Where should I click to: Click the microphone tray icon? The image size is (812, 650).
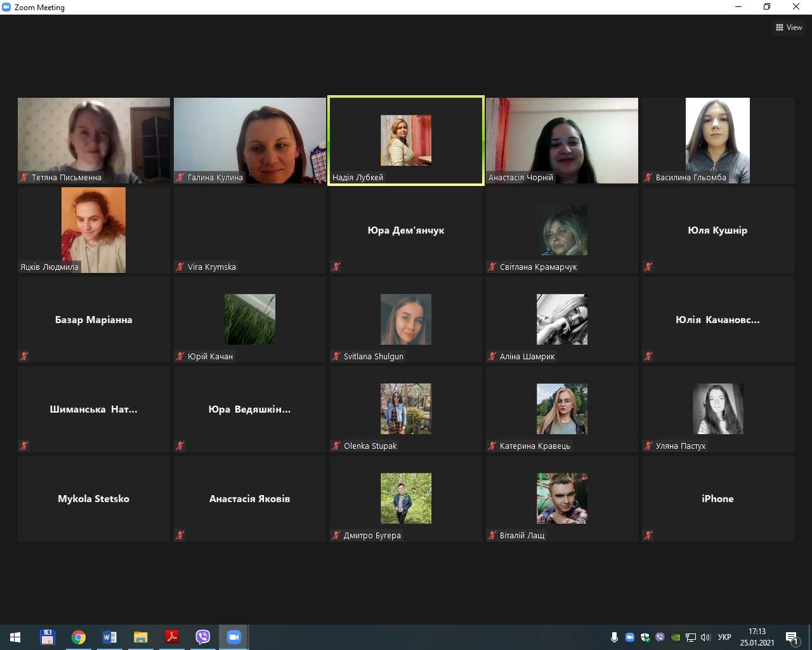coord(614,637)
